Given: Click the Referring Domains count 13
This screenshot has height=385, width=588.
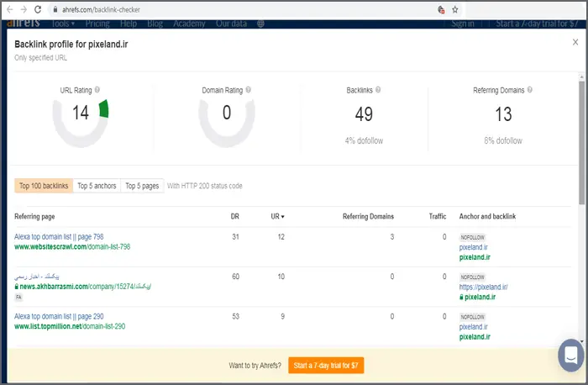Looking at the screenshot, I should click(x=503, y=114).
